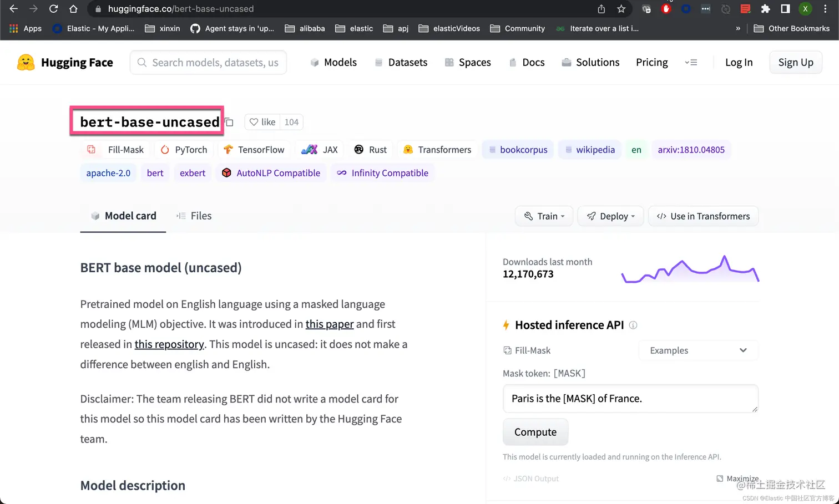Open the Community bookmark folder
This screenshot has height=504, width=839.
click(518, 28)
